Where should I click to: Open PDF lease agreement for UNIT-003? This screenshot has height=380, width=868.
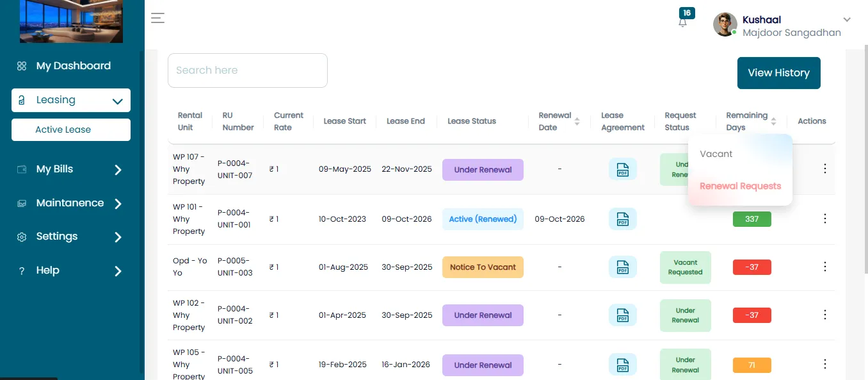click(623, 267)
